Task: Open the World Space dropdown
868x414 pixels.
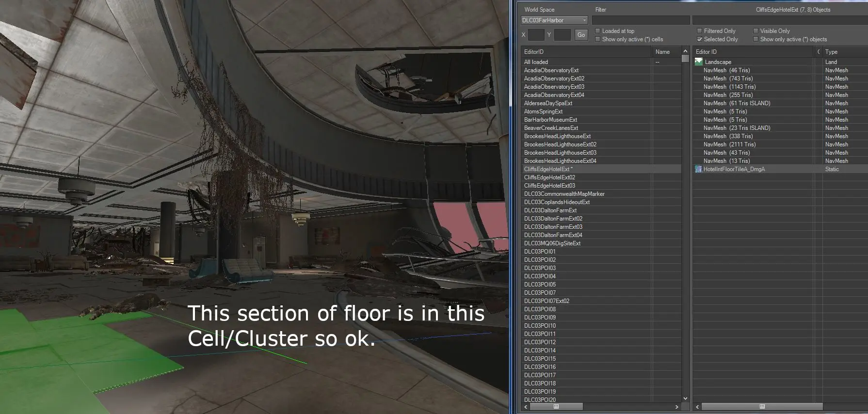Action: coord(554,20)
